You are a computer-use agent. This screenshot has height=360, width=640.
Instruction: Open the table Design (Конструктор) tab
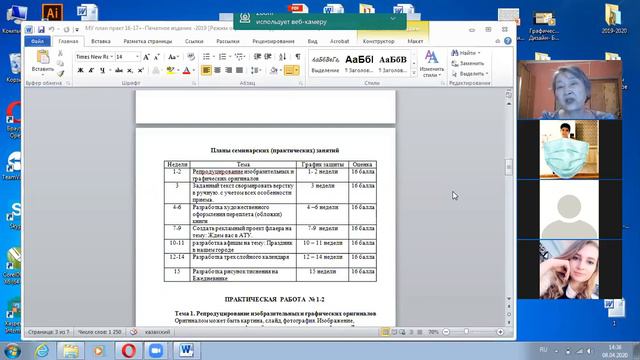click(378, 41)
